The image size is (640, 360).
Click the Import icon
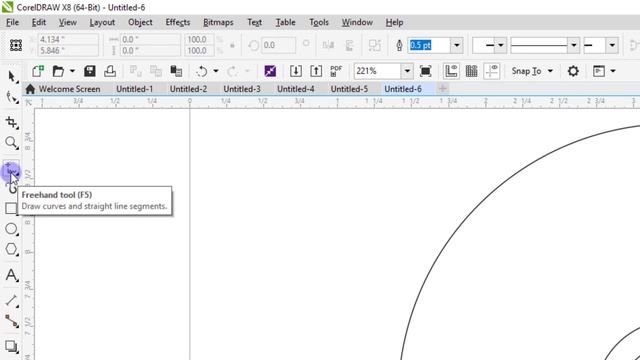click(296, 71)
